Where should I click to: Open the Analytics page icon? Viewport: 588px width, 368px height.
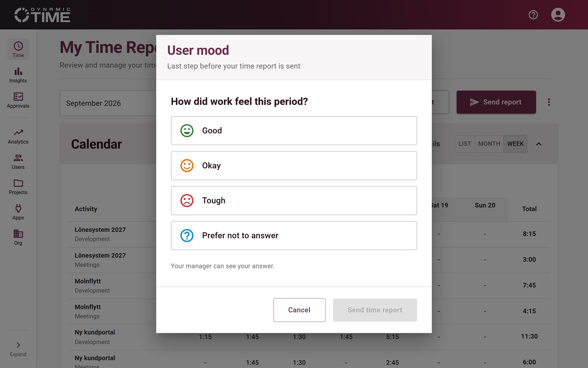18,132
